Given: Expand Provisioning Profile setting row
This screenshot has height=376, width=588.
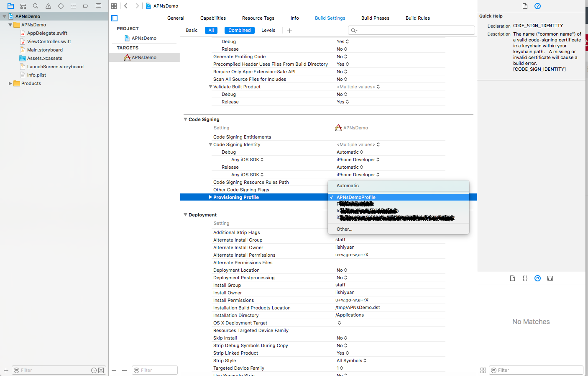Looking at the screenshot, I should point(210,197).
